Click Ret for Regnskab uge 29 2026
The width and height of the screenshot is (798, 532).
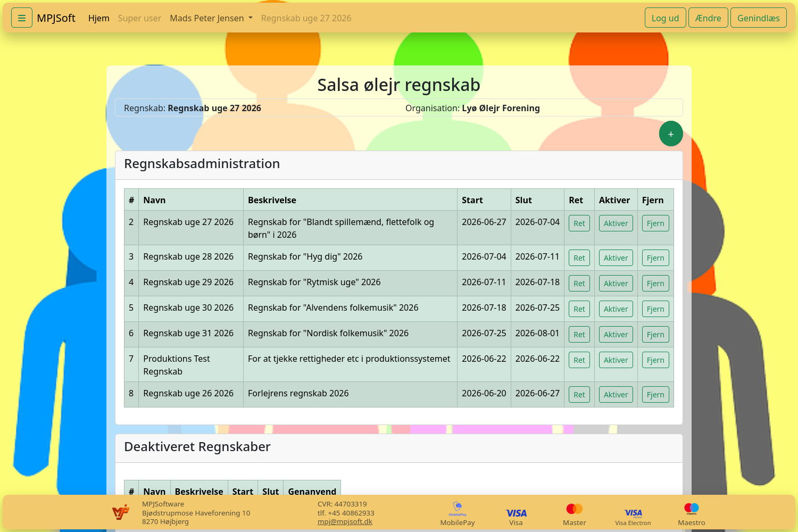(x=579, y=284)
